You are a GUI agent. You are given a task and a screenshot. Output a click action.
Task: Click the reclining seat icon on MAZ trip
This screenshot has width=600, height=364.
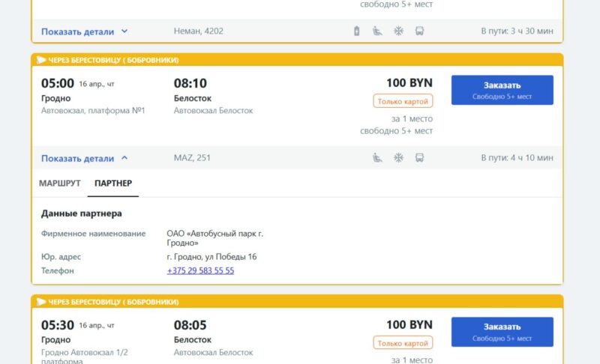point(378,158)
